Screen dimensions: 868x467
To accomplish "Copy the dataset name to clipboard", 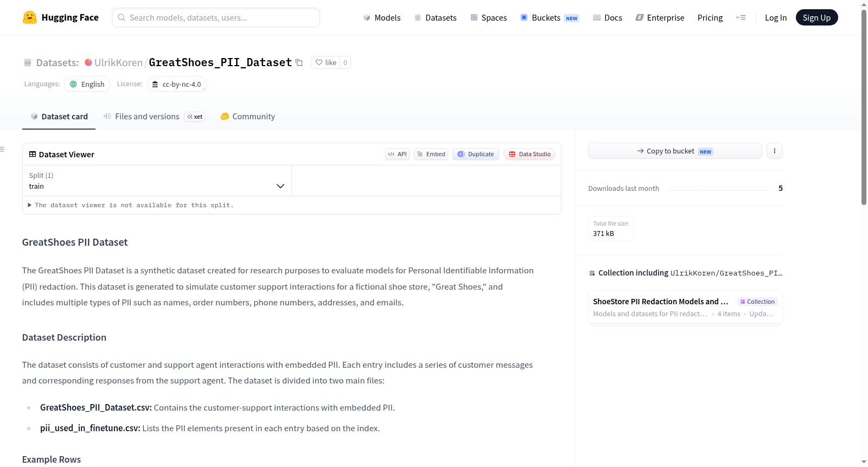I will pos(299,62).
